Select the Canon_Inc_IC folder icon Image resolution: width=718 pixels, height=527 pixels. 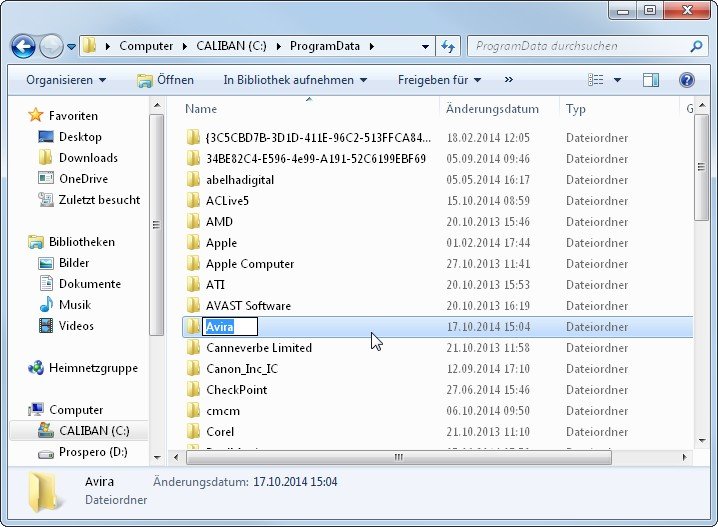[193, 369]
